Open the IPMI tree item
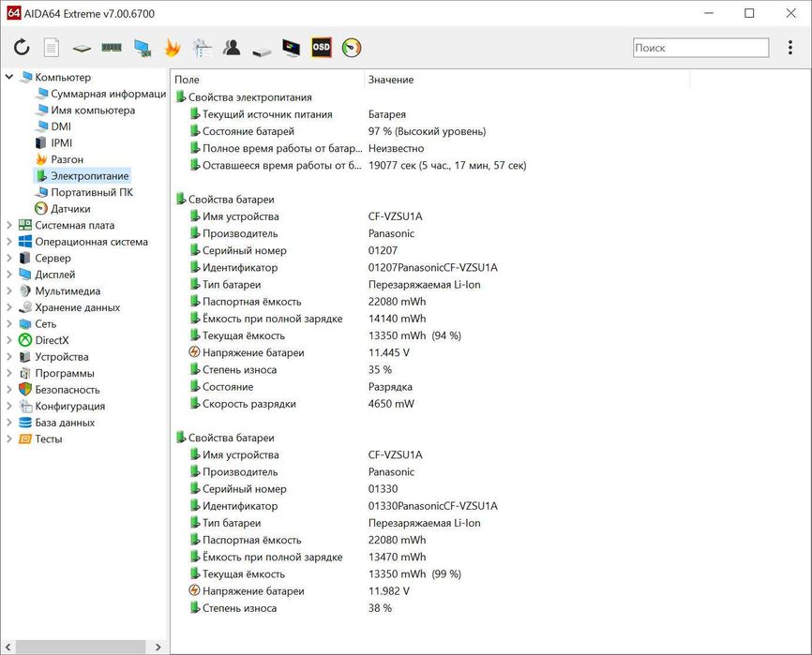The height and width of the screenshot is (655, 812). (x=54, y=143)
